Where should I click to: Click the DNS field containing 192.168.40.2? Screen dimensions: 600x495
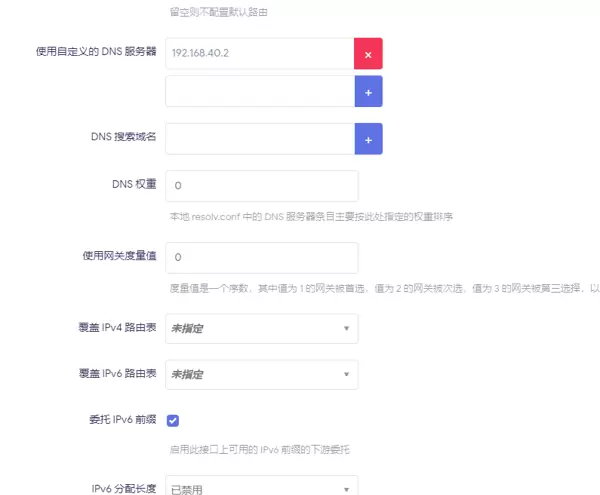(x=259, y=54)
